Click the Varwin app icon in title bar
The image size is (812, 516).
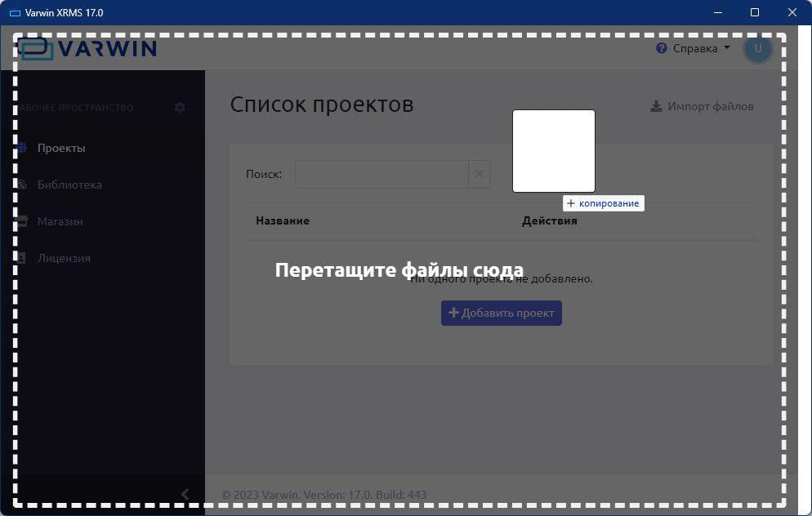click(x=14, y=13)
